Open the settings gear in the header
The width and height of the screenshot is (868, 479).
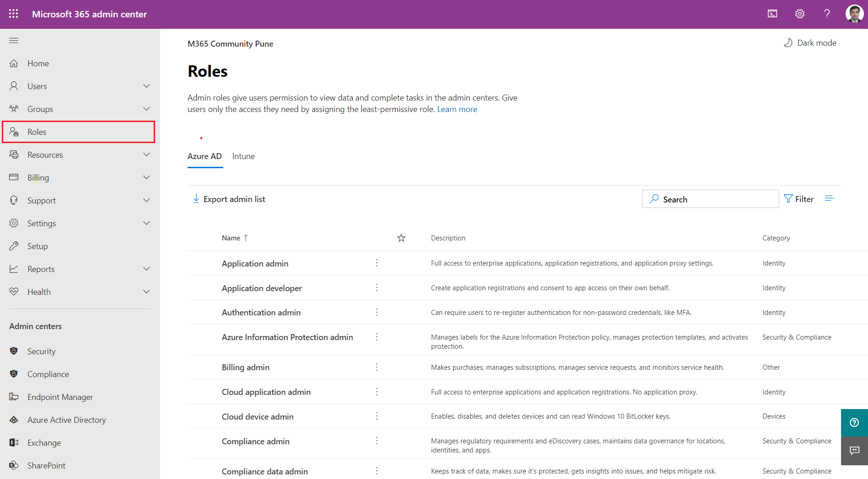(x=800, y=14)
